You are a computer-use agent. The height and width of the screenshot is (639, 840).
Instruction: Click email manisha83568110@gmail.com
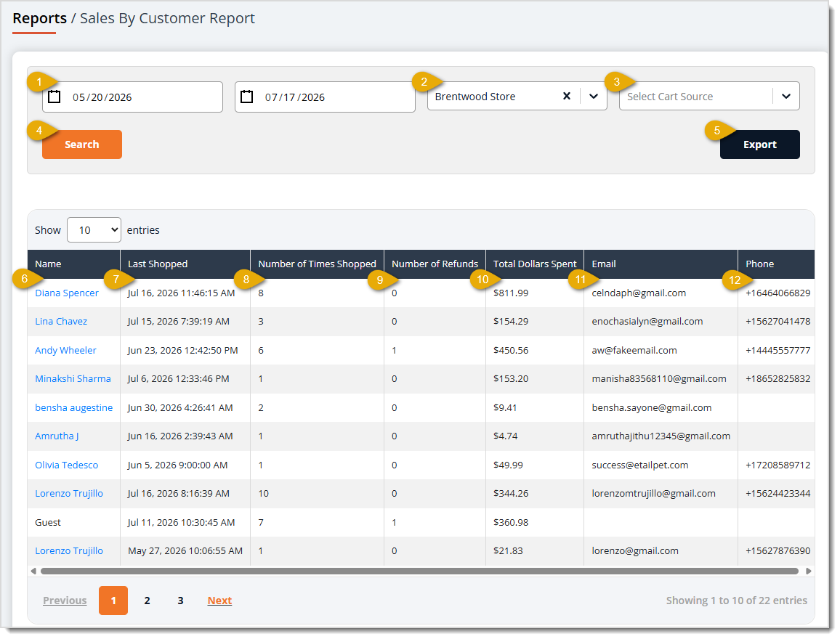[x=659, y=378]
